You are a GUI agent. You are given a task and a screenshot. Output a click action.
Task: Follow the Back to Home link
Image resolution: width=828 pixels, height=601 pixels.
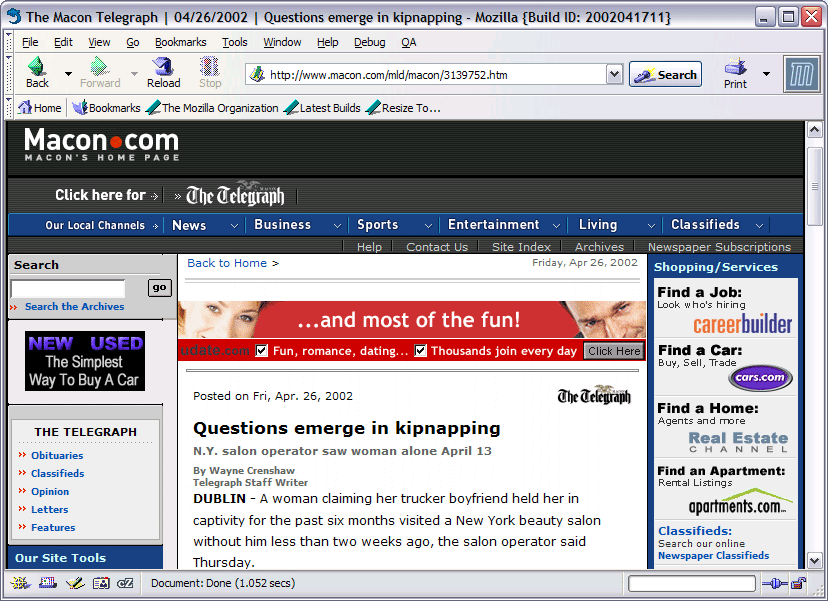(x=227, y=263)
